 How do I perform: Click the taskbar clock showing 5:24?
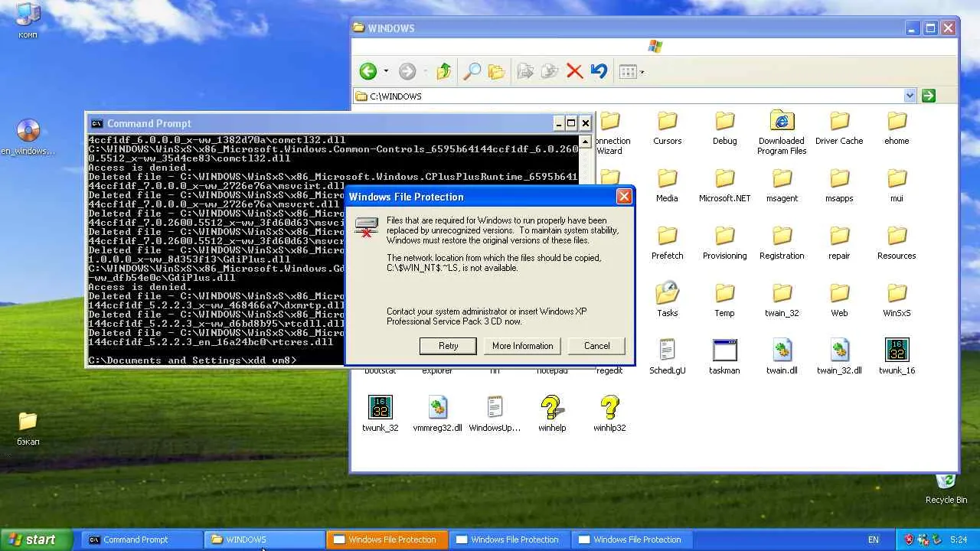click(959, 540)
